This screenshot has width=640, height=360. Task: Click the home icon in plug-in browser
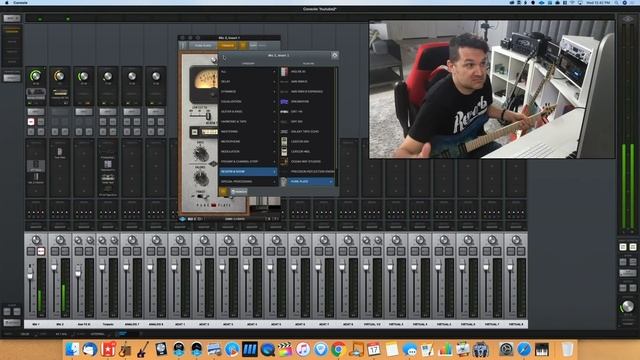tap(335, 55)
